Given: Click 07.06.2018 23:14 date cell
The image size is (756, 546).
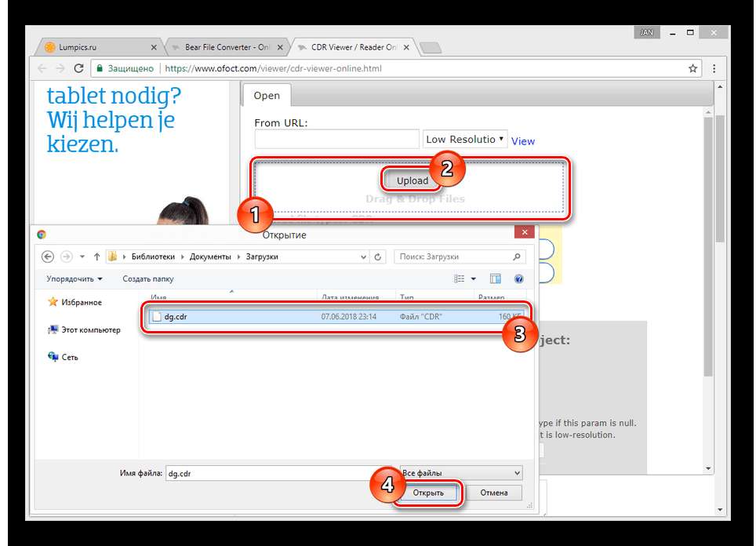Looking at the screenshot, I should (x=348, y=316).
